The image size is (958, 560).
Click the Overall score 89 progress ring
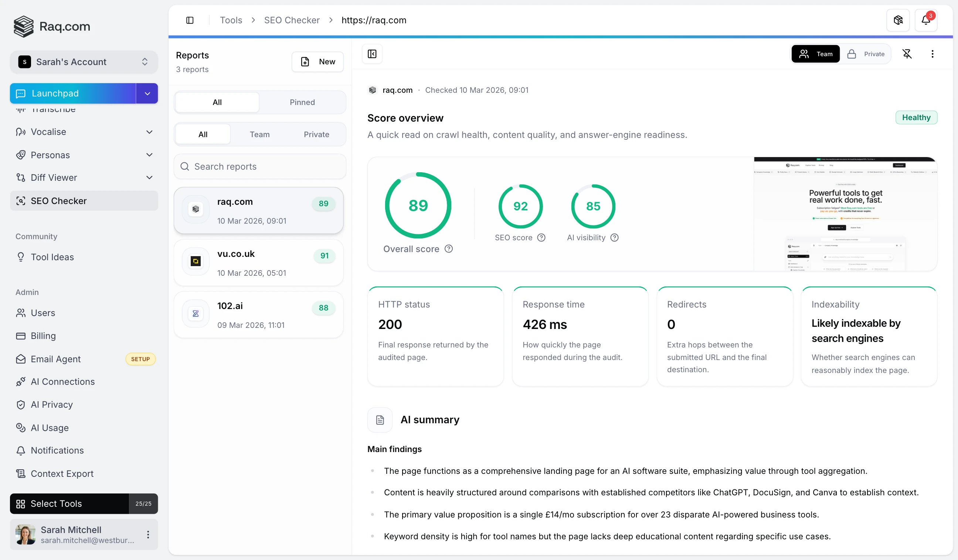418,205
